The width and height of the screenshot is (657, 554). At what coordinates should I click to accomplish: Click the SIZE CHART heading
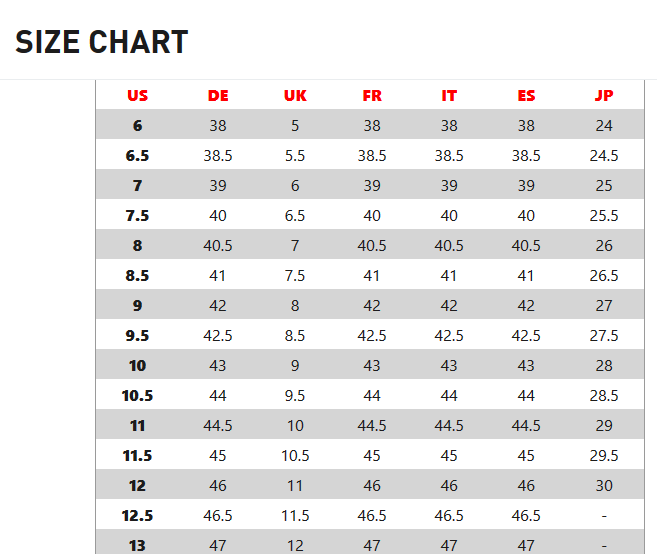(x=101, y=42)
